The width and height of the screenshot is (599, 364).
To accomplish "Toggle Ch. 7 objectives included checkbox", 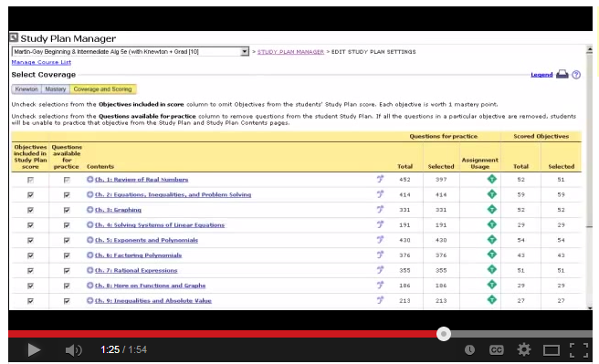I will tap(30, 271).
